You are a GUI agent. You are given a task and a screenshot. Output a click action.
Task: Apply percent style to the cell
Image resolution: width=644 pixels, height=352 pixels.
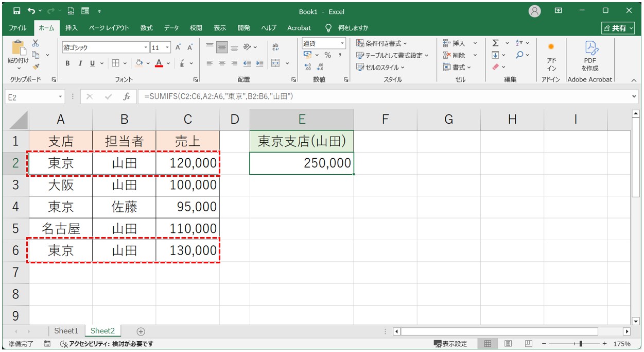[327, 55]
